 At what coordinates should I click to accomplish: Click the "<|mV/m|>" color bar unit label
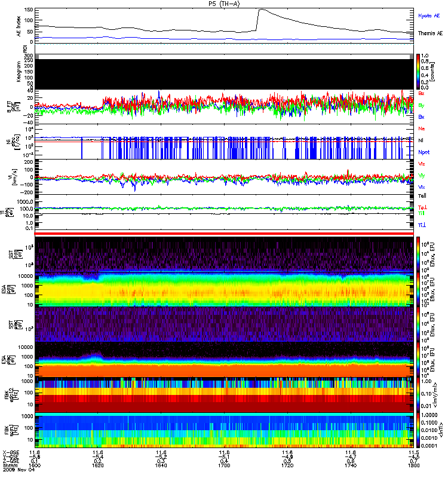436,394
